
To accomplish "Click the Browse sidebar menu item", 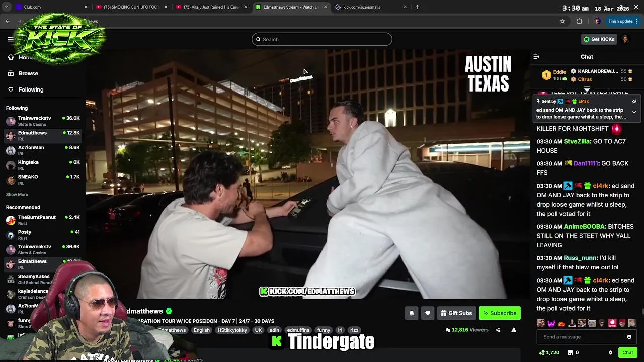I will pyautogui.click(x=28, y=73).
